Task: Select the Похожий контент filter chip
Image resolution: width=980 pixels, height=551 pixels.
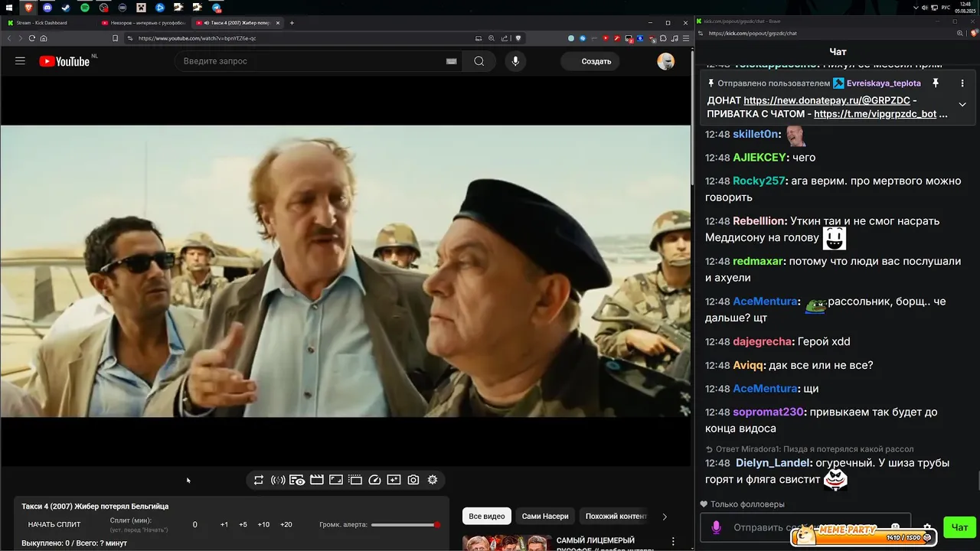Action: pyautogui.click(x=616, y=517)
